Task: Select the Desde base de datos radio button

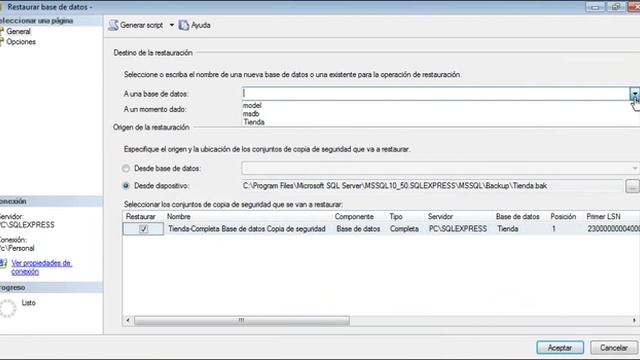Action: point(126,169)
